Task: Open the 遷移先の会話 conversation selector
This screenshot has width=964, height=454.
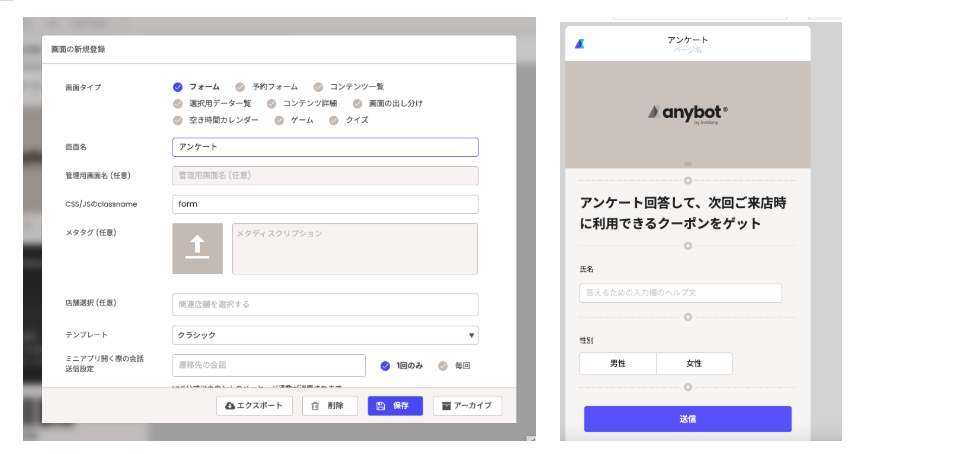Action: coord(268,366)
